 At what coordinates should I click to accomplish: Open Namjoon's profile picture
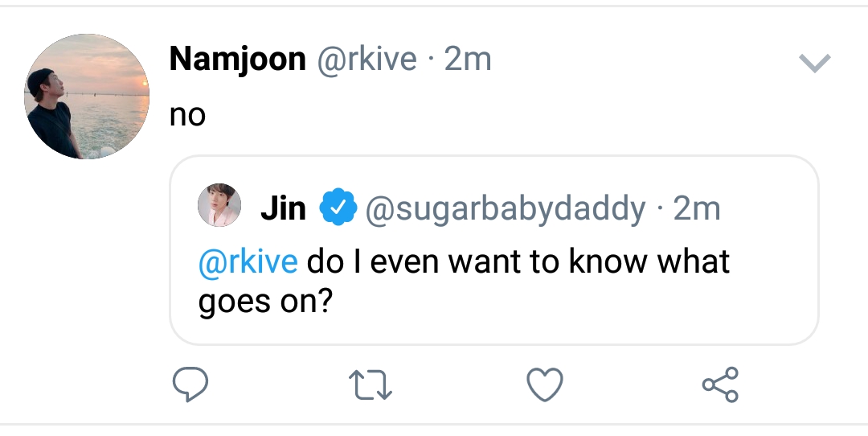(88, 97)
